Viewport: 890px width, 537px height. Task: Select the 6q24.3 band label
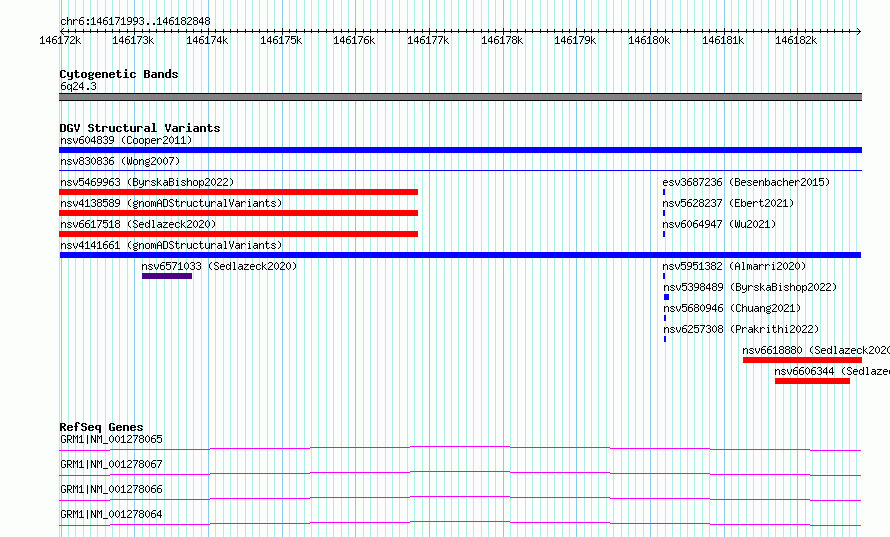point(78,86)
